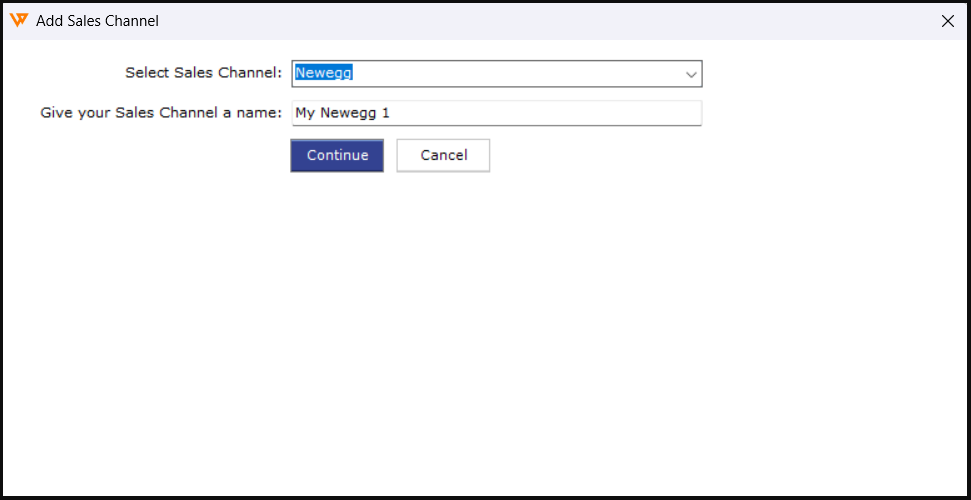Click the blank white dialog body area
Image resolution: width=971 pixels, height=500 pixels.
point(485,330)
